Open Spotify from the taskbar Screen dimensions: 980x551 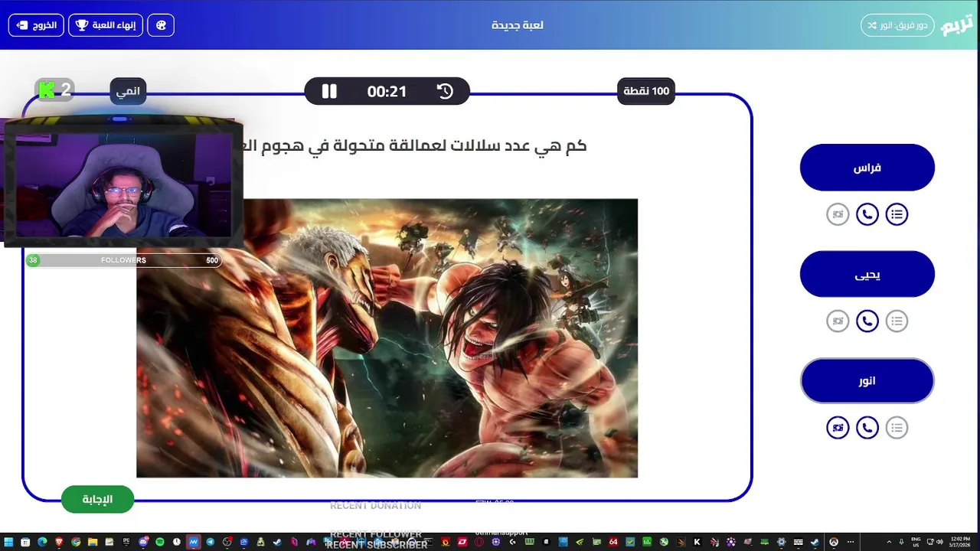tap(160, 542)
